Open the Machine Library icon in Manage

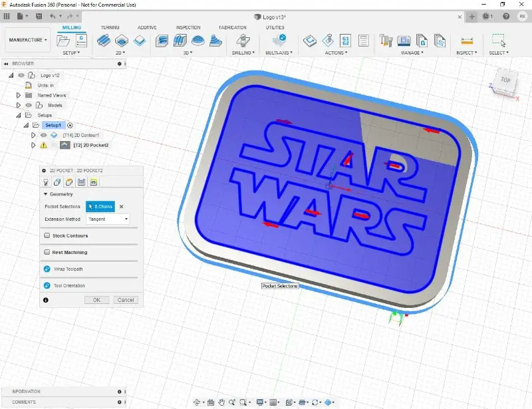[x=404, y=41]
